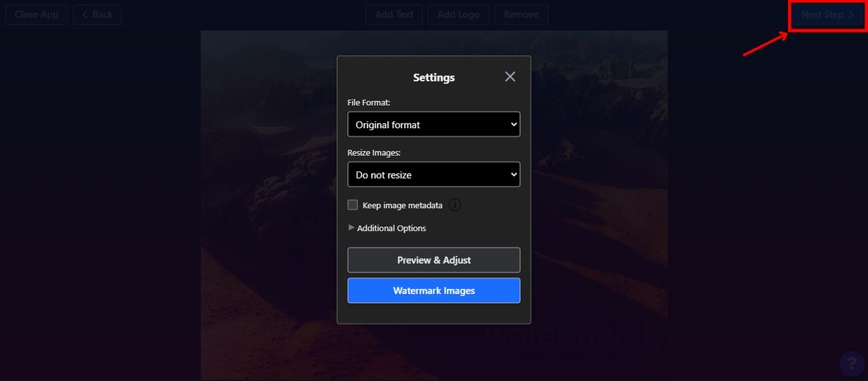868x381 pixels.
Task: Click the Next Step button
Action: coord(827,14)
